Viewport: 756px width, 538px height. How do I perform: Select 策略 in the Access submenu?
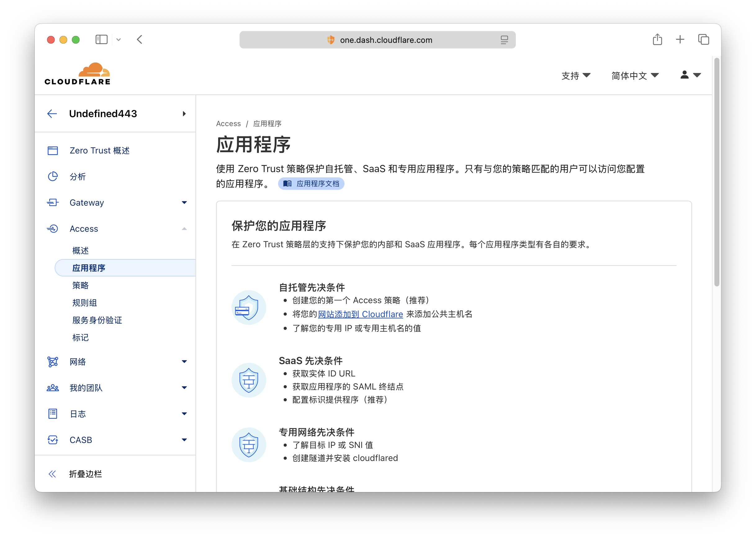80,285
